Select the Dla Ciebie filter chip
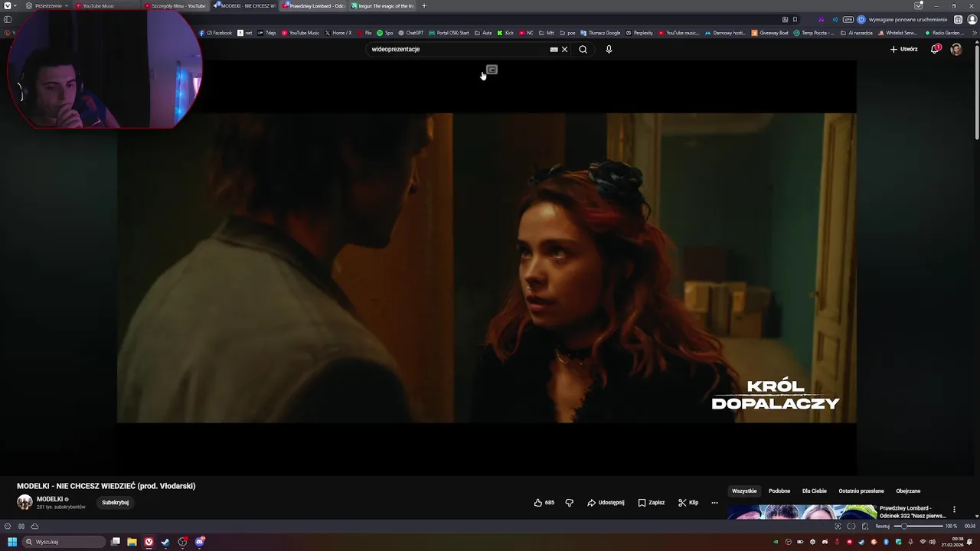Screen dimensions: 980x551 815,491
